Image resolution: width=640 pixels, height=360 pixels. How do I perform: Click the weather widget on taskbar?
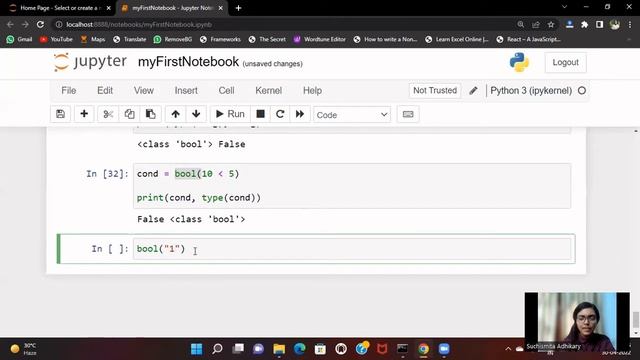click(24, 349)
